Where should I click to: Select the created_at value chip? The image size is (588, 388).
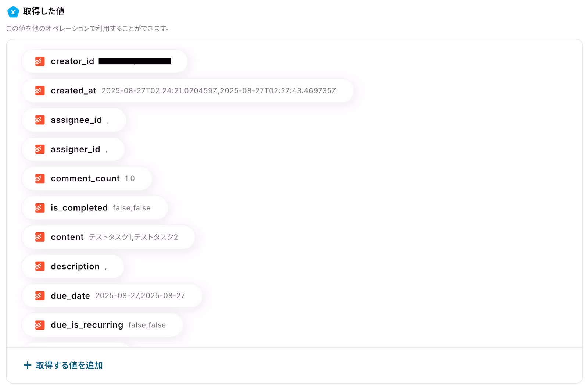coord(187,90)
